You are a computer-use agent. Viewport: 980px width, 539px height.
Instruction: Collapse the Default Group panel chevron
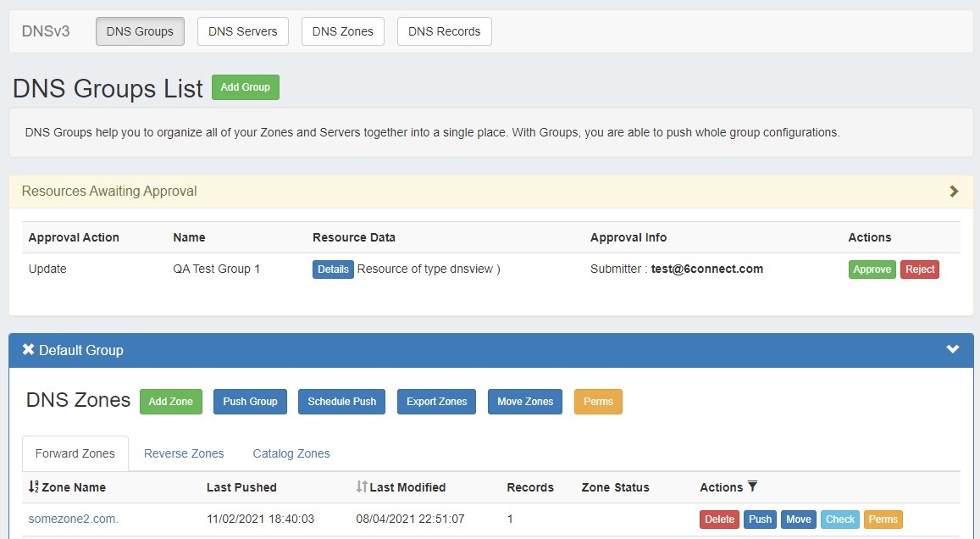953,349
